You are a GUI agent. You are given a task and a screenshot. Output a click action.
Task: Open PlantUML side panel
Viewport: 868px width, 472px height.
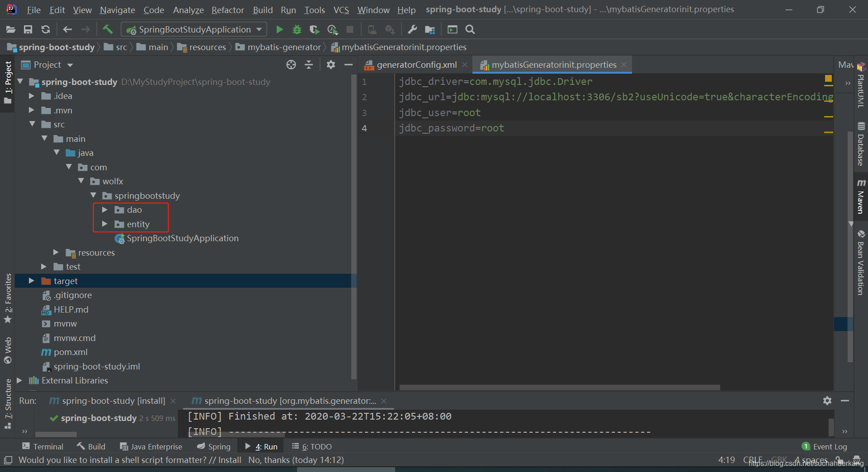click(x=861, y=85)
